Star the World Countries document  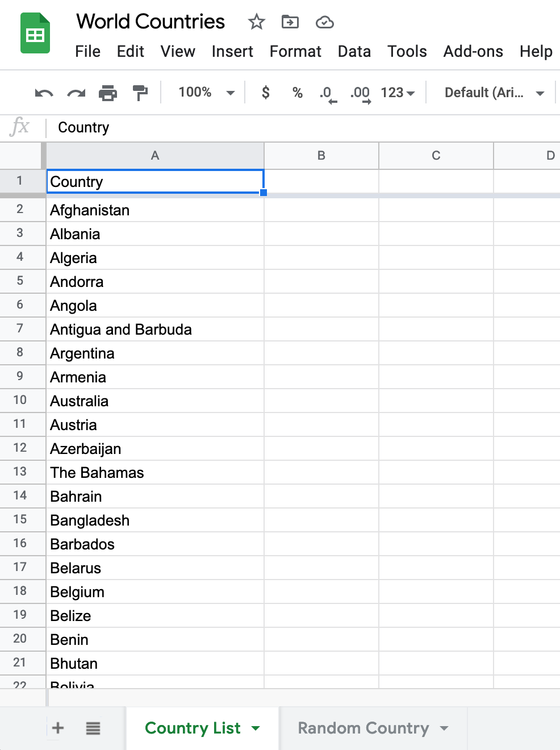click(x=257, y=22)
